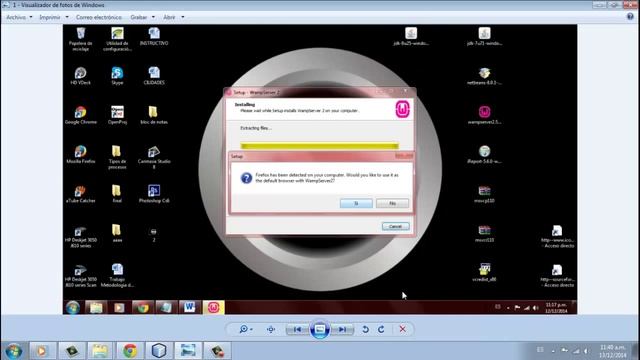640x360 pixels.
Task: Start the slideshow with the center button
Action: click(x=320, y=329)
